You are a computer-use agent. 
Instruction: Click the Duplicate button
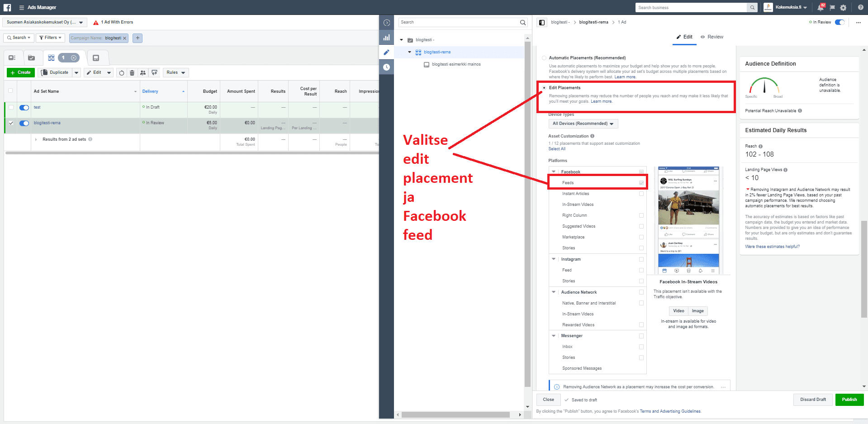pos(55,73)
